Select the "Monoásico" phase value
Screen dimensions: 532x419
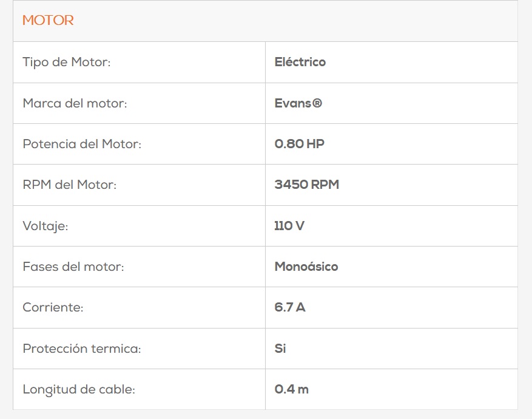[x=306, y=267]
